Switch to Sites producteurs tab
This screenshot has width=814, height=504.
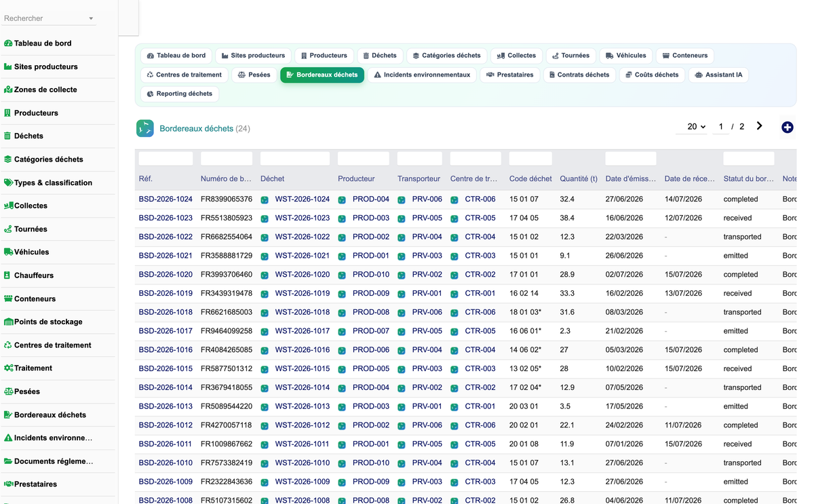(x=253, y=56)
